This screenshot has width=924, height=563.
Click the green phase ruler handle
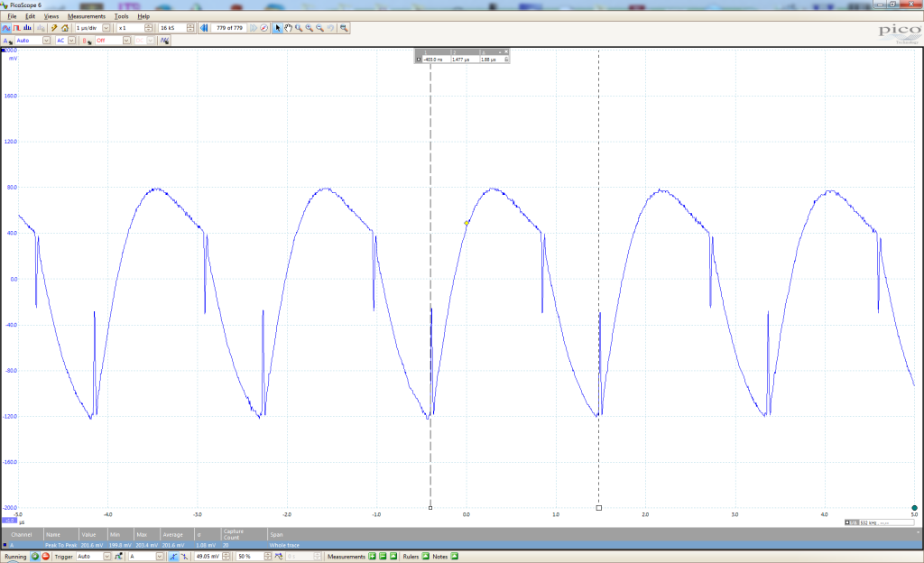[915, 508]
